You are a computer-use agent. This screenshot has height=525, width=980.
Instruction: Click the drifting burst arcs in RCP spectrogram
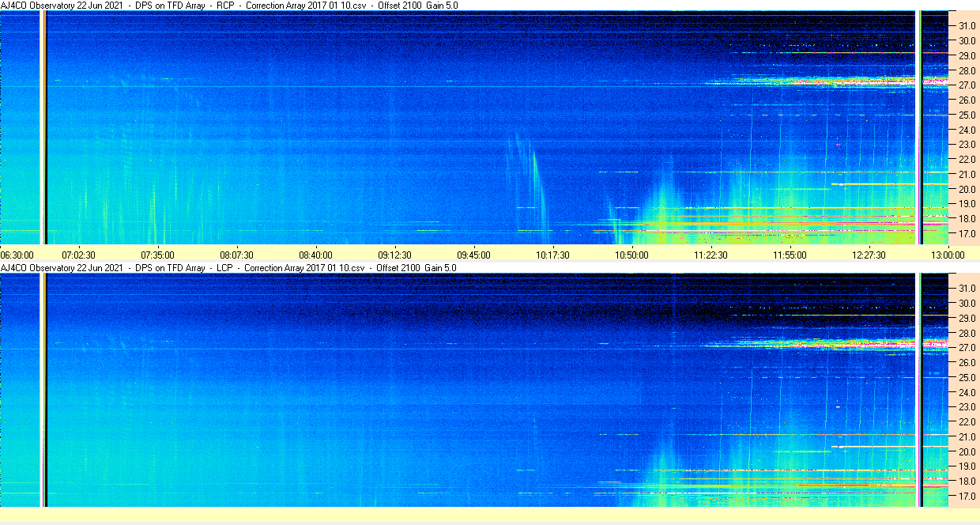click(530, 186)
